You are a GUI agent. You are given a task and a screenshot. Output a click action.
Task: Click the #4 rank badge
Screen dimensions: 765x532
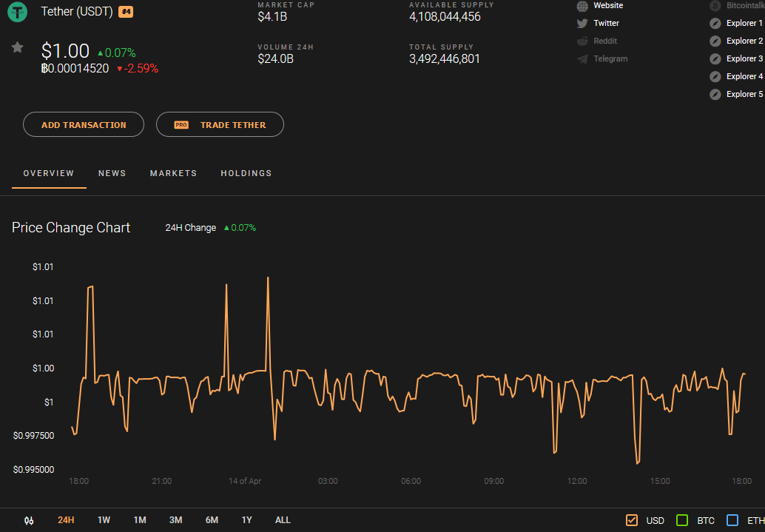point(126,12)
